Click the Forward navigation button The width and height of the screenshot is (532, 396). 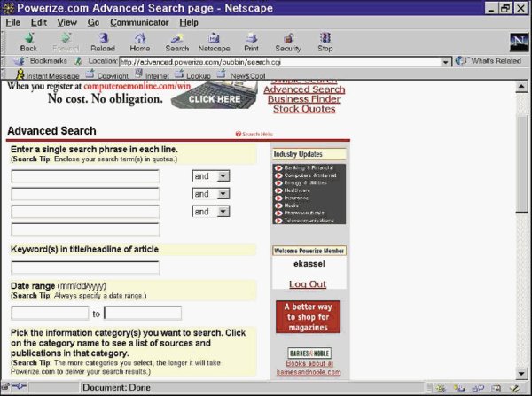coord(66,43)
